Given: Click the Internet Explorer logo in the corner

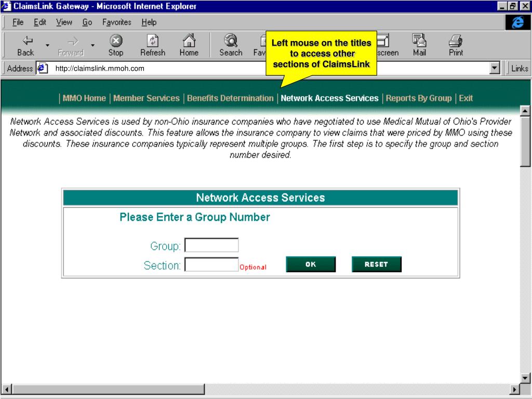Looking at the screenshot, I should pos(518,22).
